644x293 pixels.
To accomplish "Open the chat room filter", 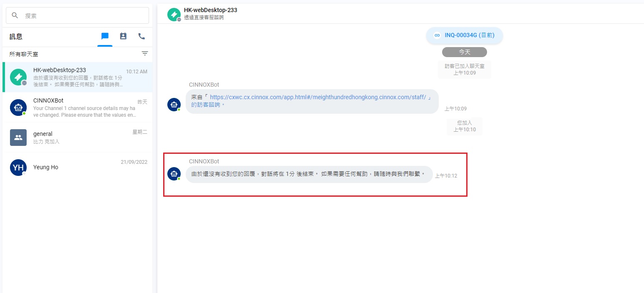I will pyautogui.click(x=144, y=53).
